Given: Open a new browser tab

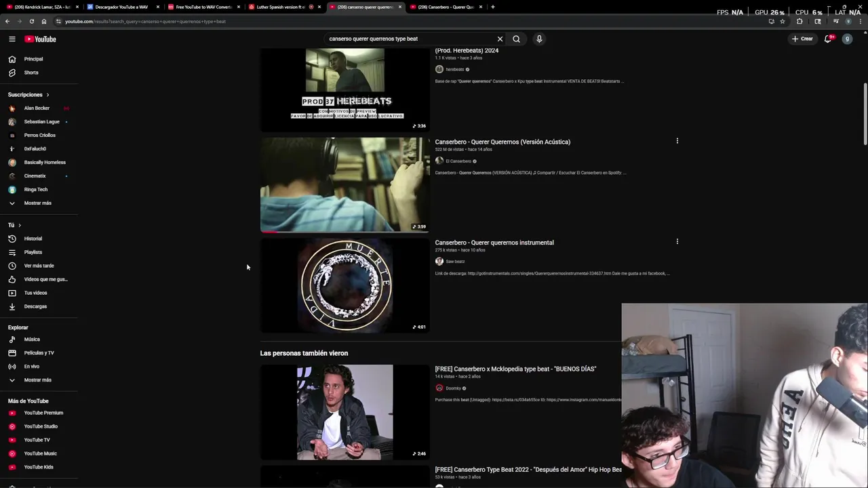Looking at the screenshot, I should point(492,7).
